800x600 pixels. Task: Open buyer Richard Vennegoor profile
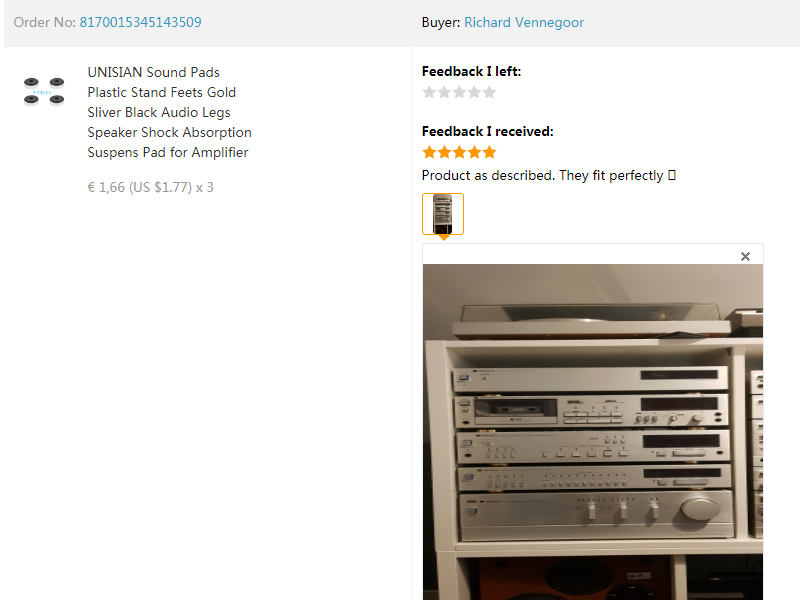tap(524, 22)
